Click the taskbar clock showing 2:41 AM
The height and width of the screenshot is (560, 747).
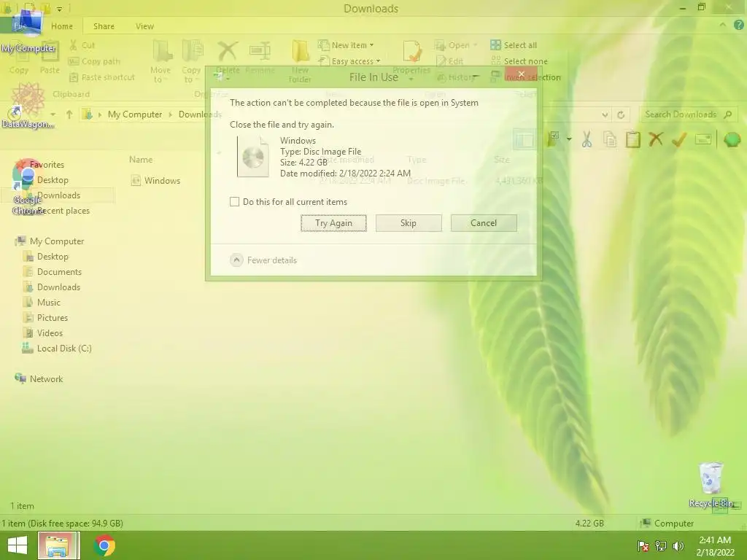coord(715,546)
